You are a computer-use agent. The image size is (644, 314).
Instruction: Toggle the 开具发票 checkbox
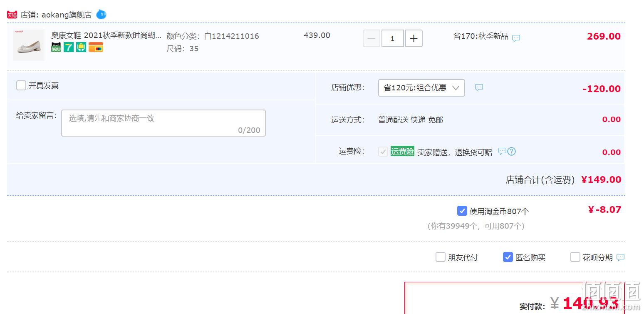pyautogui.click(x=21, y=86)
